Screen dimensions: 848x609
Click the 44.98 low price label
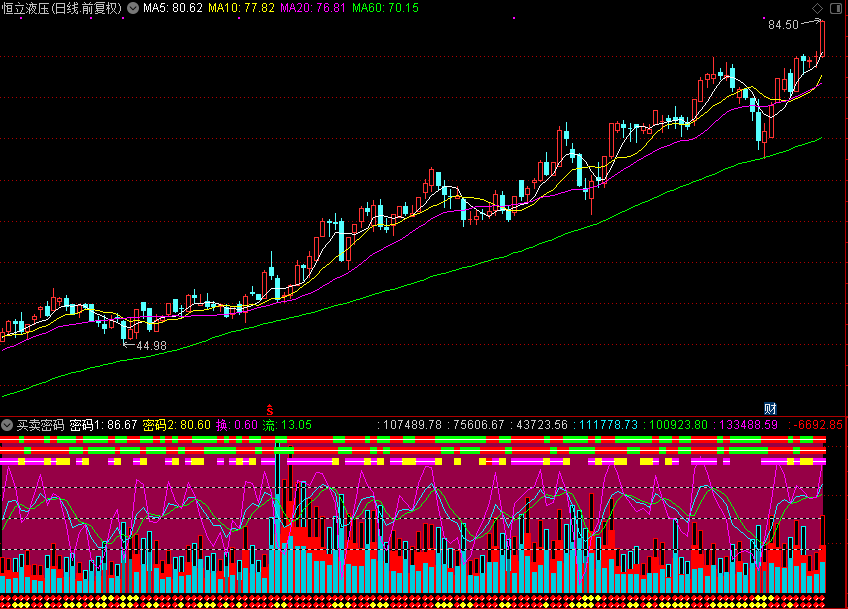tap(151, 346)
